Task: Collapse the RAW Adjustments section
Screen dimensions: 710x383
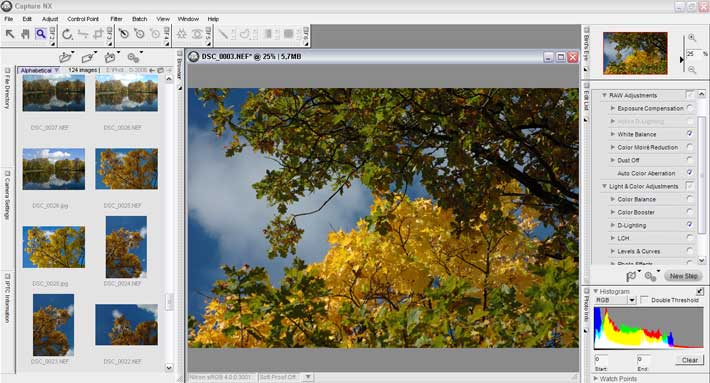Action: 604,96
